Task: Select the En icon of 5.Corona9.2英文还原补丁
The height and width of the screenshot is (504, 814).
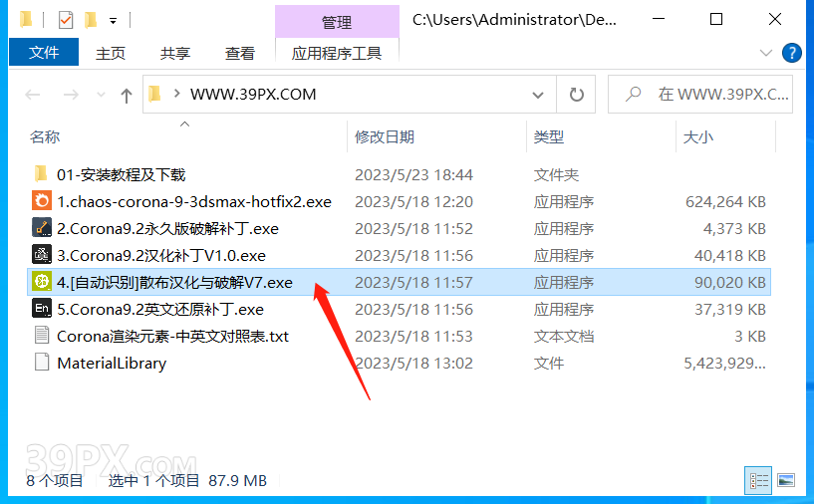Action: (42, 309)
